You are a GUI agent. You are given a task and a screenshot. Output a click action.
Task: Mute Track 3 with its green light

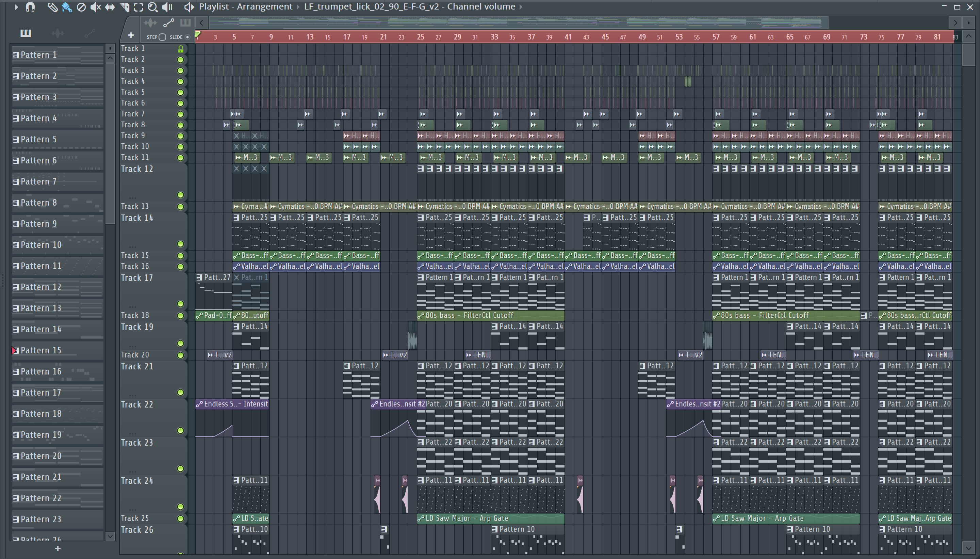tap(180, 70)
